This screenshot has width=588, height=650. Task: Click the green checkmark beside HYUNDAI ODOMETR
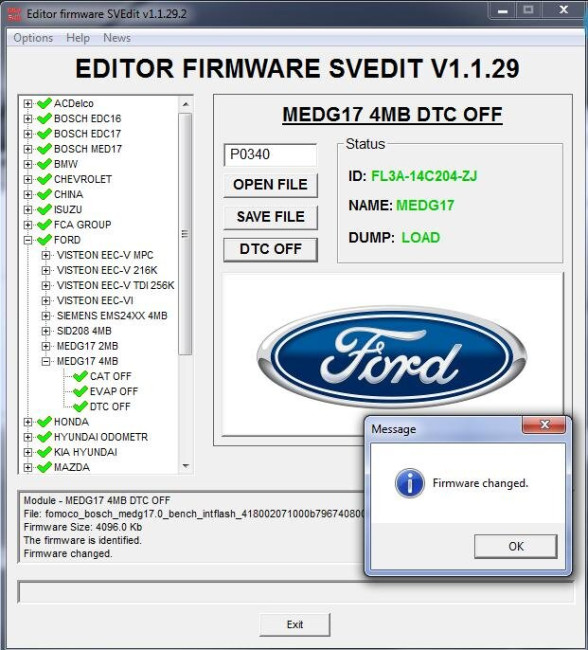pyautogui.click(x=44, y=437)
